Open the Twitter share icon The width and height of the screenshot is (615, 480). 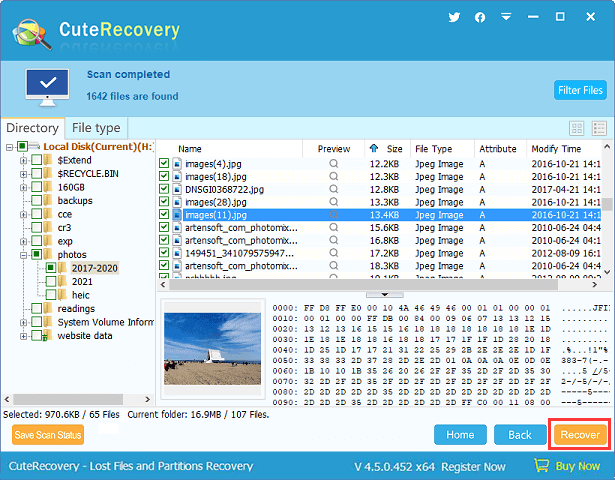coord(454,17)
